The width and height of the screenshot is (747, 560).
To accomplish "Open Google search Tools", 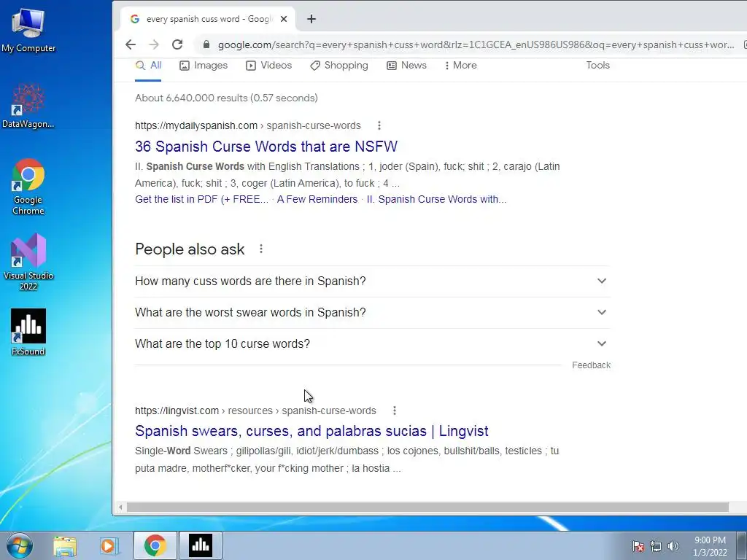I will tap(598, 65).
